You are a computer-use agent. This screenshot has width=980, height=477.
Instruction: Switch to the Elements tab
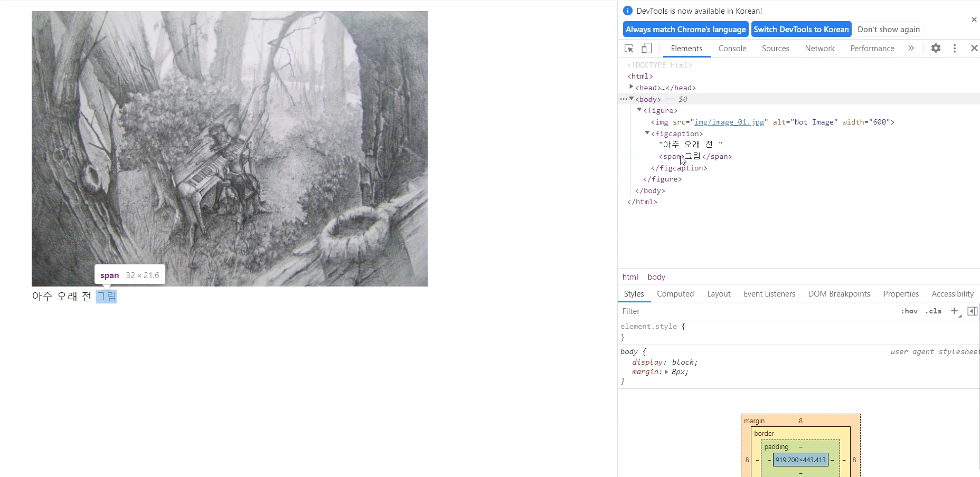point(686,49)
